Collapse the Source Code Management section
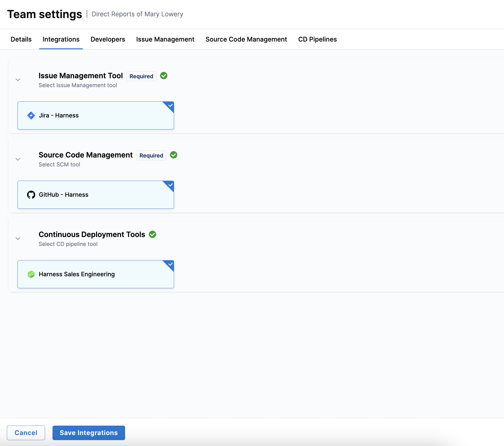 (x=18, y=159)
